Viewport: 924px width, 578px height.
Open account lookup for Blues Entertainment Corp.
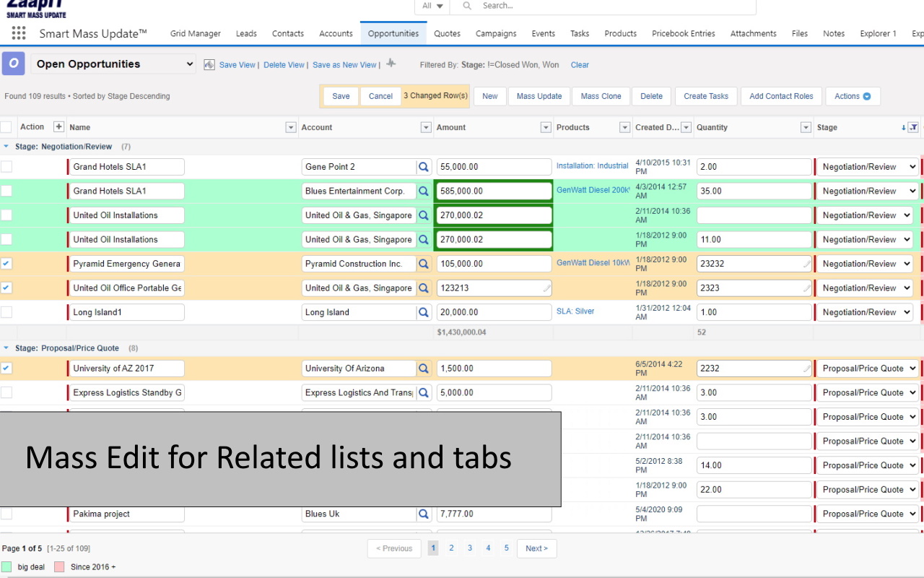click(x=424, y=191)
